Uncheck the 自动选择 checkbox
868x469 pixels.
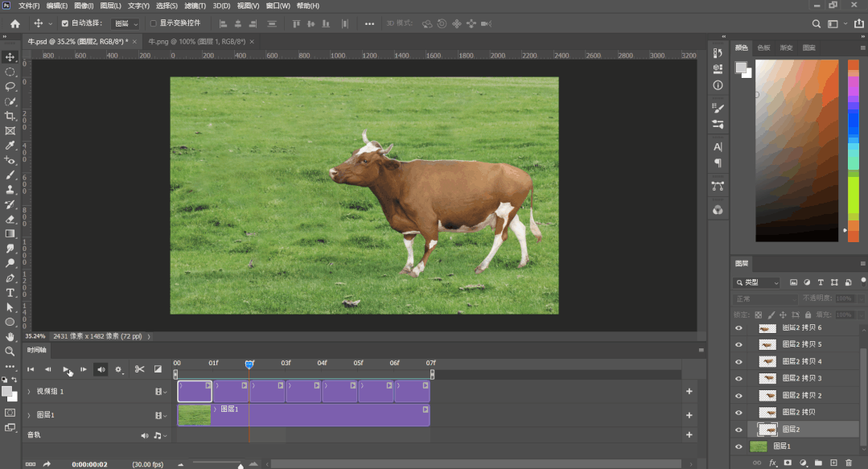tap(66, 23)
